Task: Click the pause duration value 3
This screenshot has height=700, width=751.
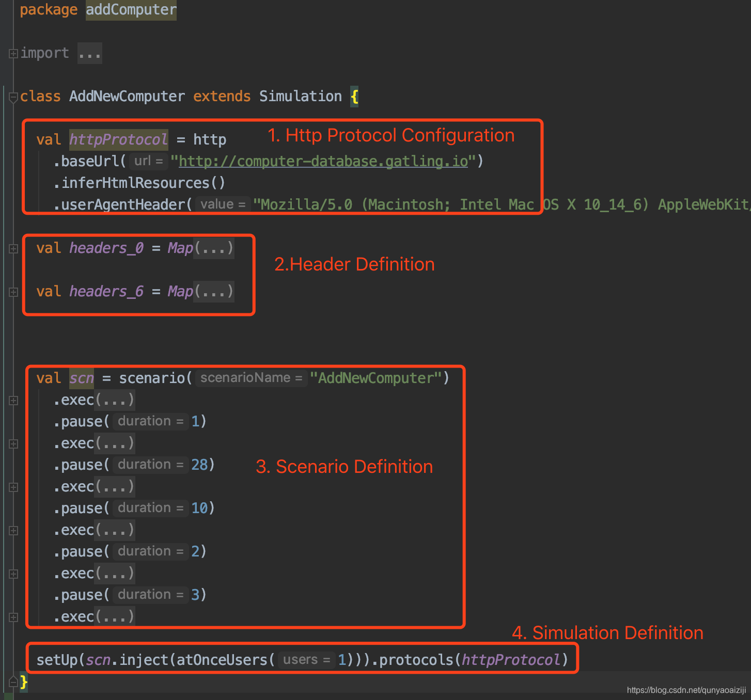Action: pos(195,595)
